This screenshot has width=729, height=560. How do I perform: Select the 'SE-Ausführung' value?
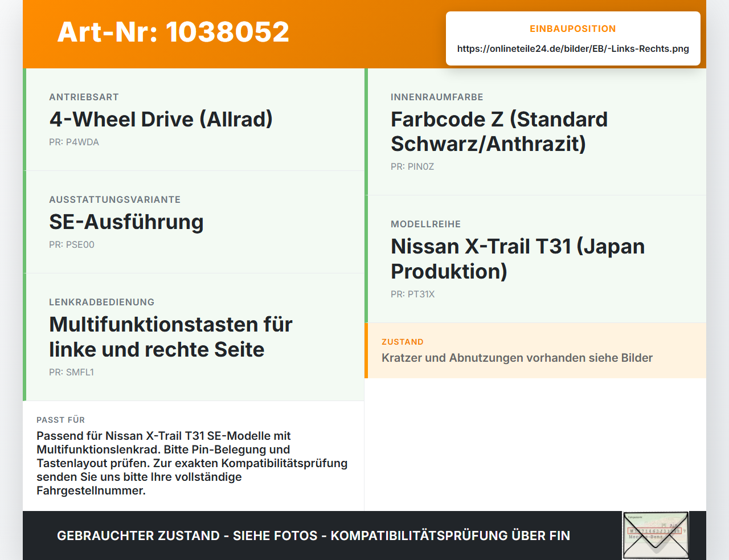[126, 222]
